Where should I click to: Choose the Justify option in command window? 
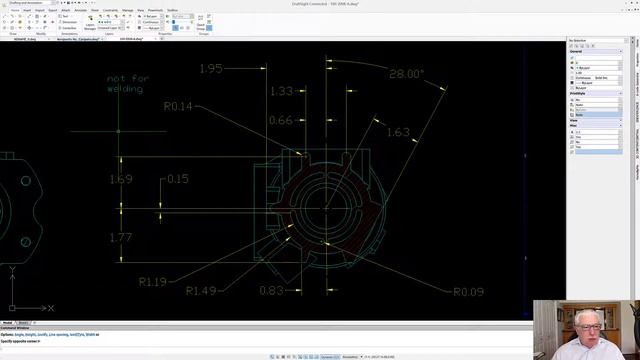click(x=42, y=335)
